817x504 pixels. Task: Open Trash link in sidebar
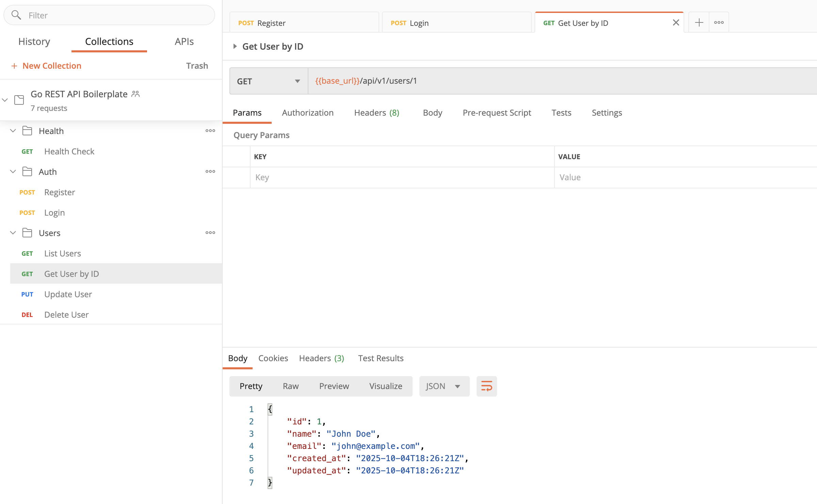click(x=197, y=66)
